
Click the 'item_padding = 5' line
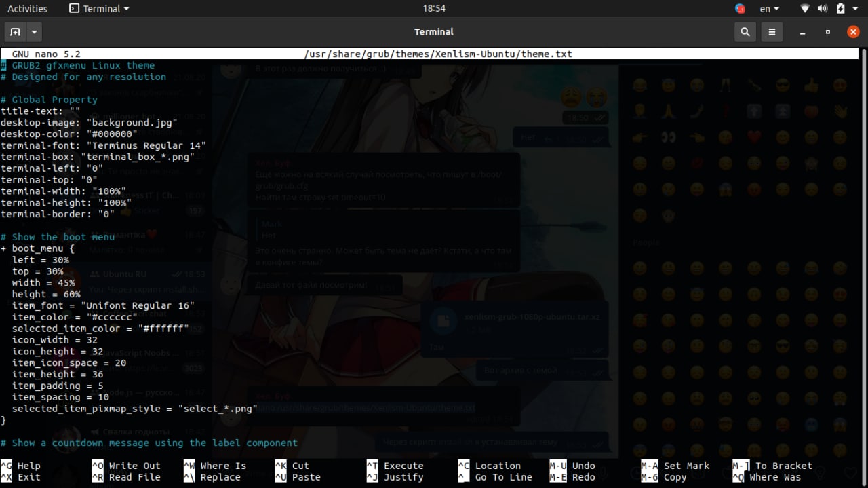tap(58, 386)
